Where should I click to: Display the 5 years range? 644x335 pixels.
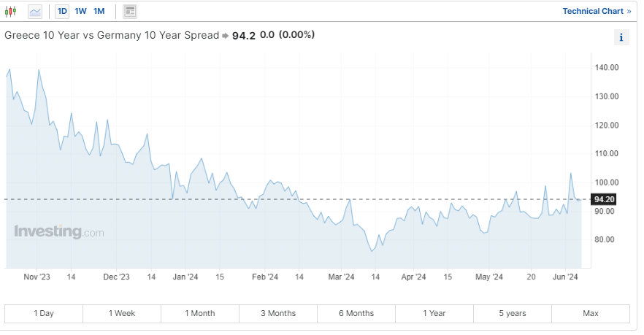coord(513,313)
